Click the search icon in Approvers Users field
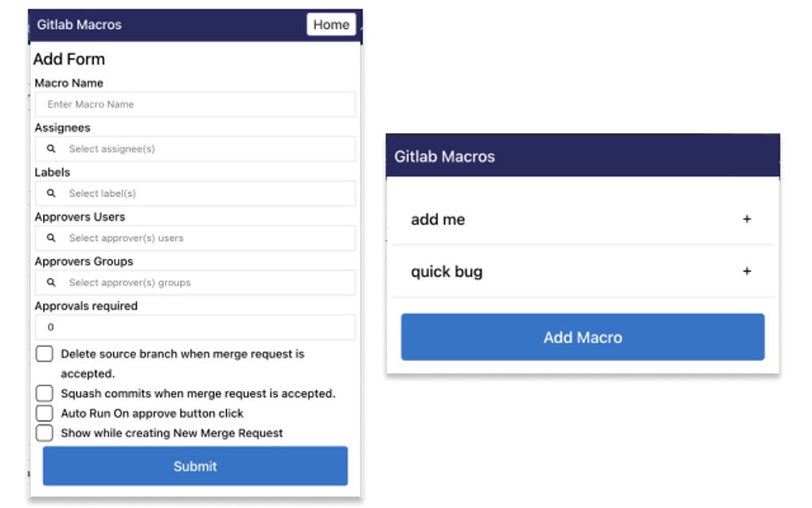The height and width of the screenshot is (508, 812). 51,238
